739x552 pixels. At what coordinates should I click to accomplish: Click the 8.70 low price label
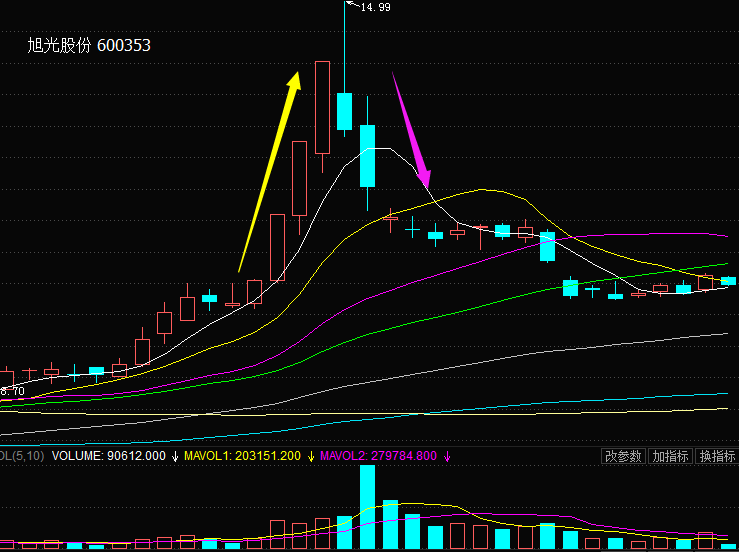[x=12, y=391]
